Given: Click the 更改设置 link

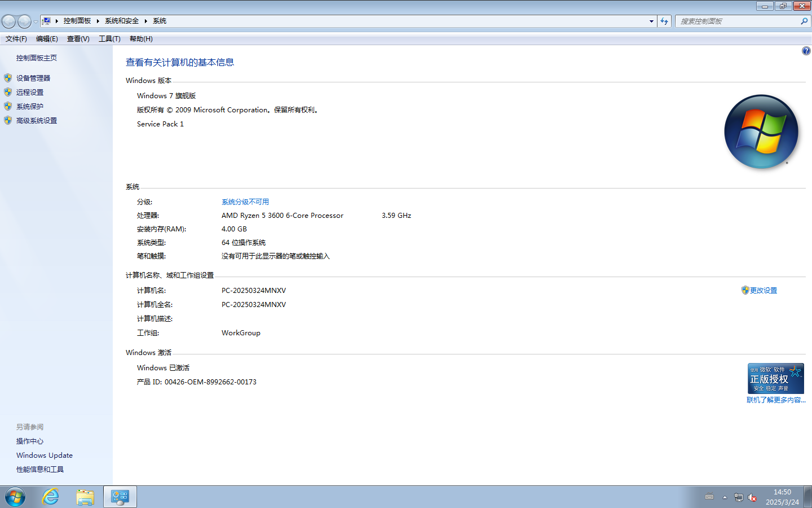Looking at the screenshot, I should click(763, 290).
